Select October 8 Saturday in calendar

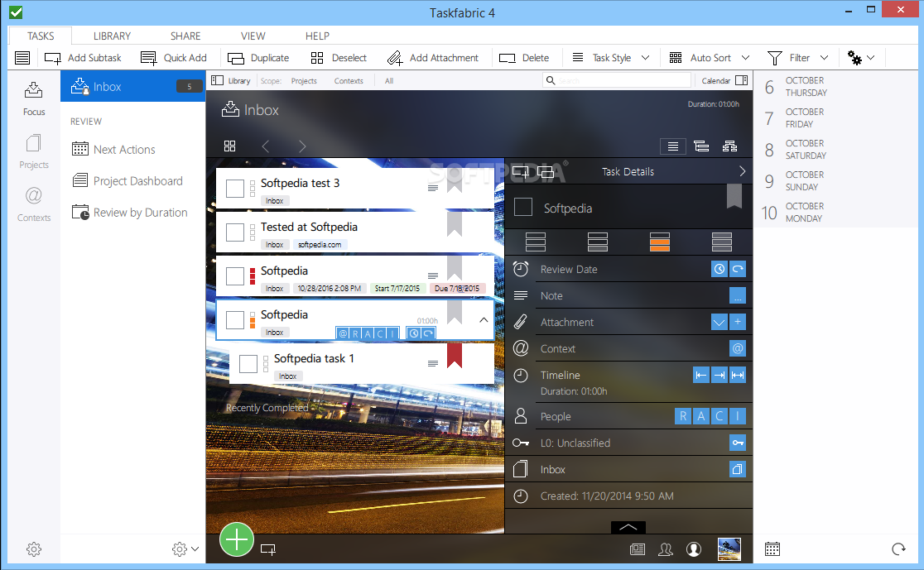[837, 149]
